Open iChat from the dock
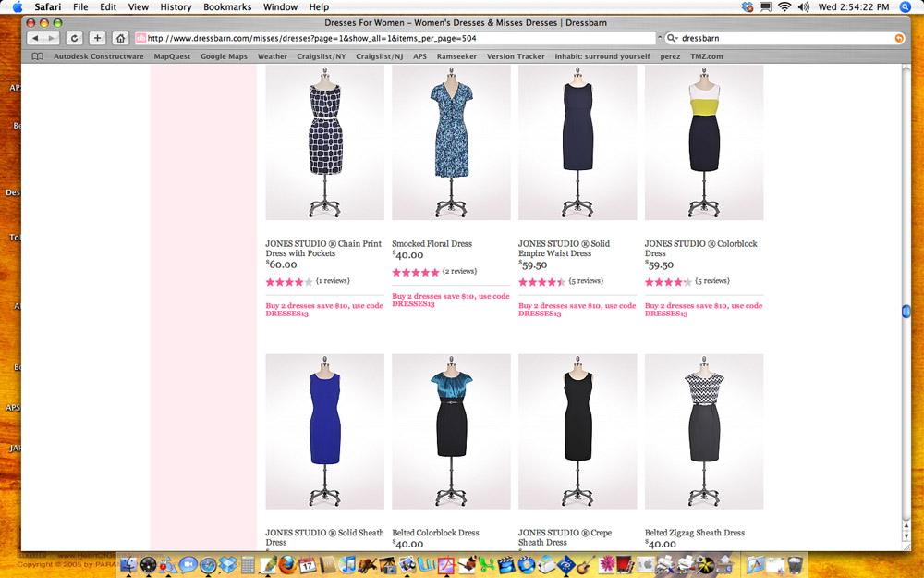This screenshot has height=578, width=924. click(x=188, y=564)
